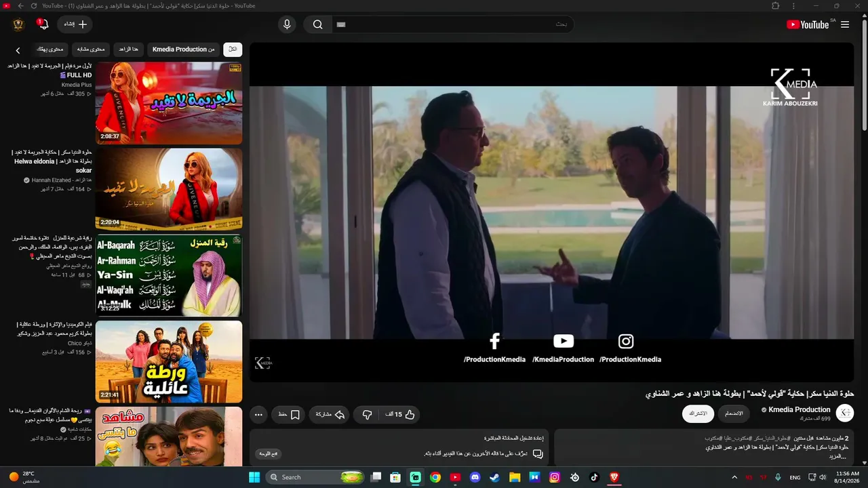868x488 pixels.
Task: Open the live chat panel via فتح اللوحة
Action: 268,453
